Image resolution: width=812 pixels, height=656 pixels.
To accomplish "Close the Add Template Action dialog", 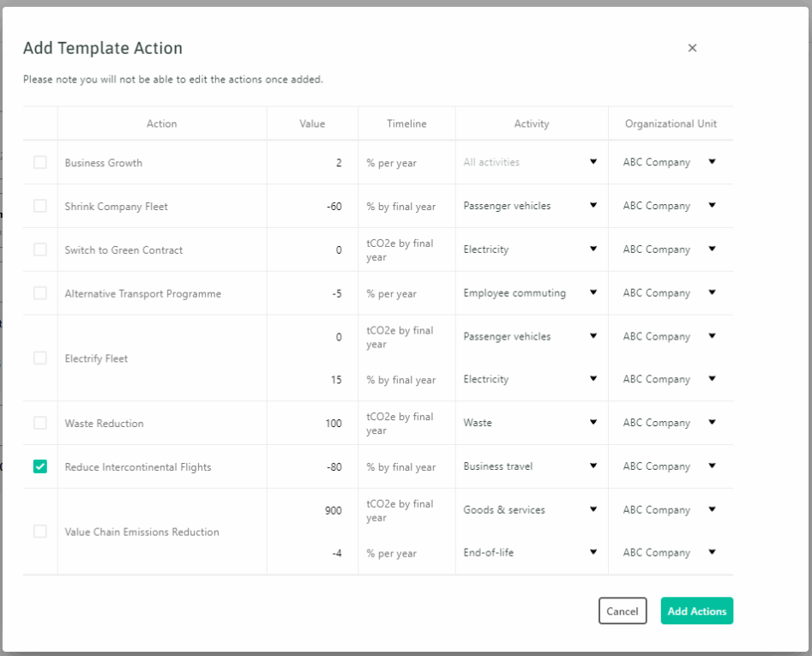I will 692,48.
